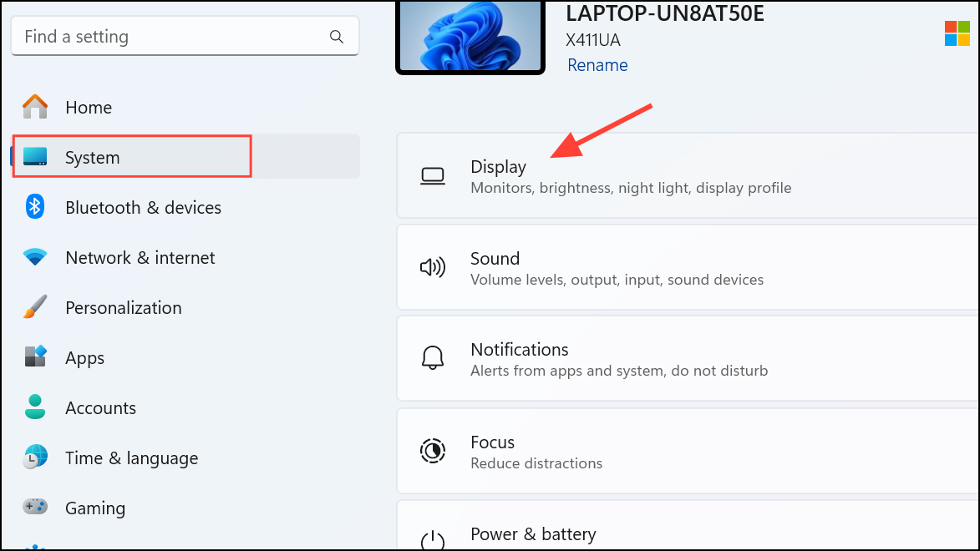Open Home in the sidebar
The image size is (980, 551).
pyautogui.click(x=185, y=107)
